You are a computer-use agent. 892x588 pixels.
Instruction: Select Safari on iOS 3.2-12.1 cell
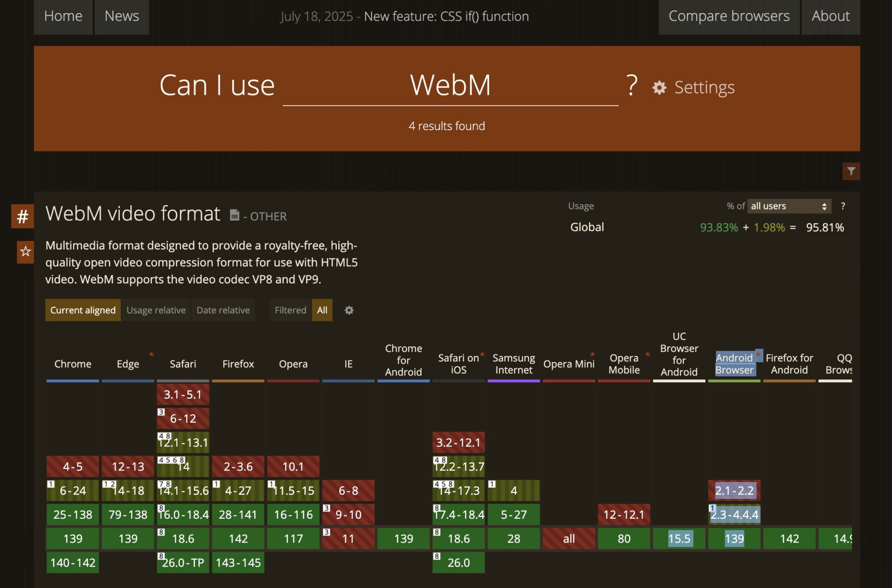459,443
